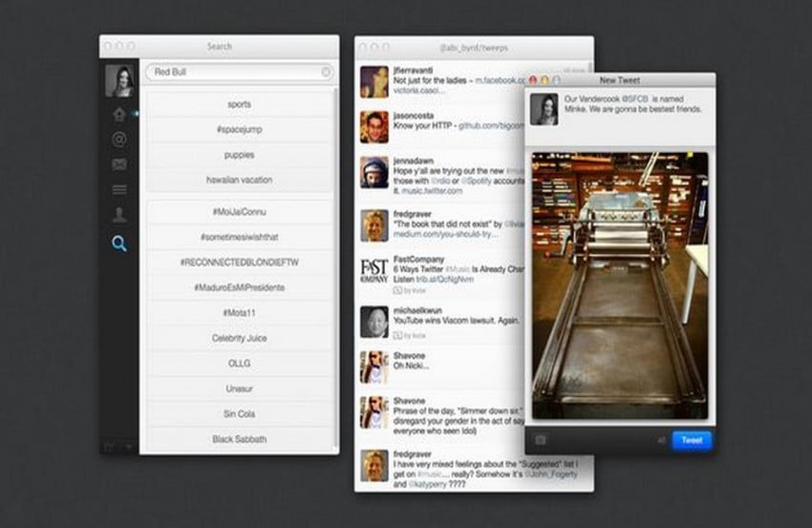Close the New Tweet window

coord(532,80)
